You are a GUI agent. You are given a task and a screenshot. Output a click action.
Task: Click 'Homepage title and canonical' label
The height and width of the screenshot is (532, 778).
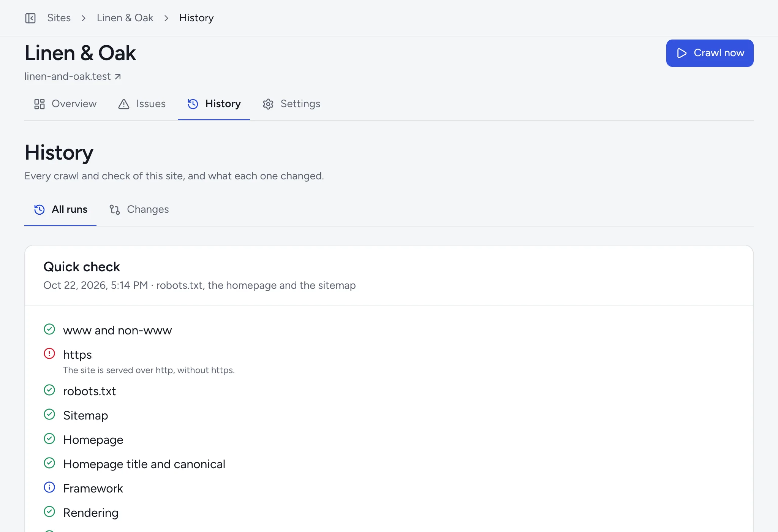coord(144,464)
